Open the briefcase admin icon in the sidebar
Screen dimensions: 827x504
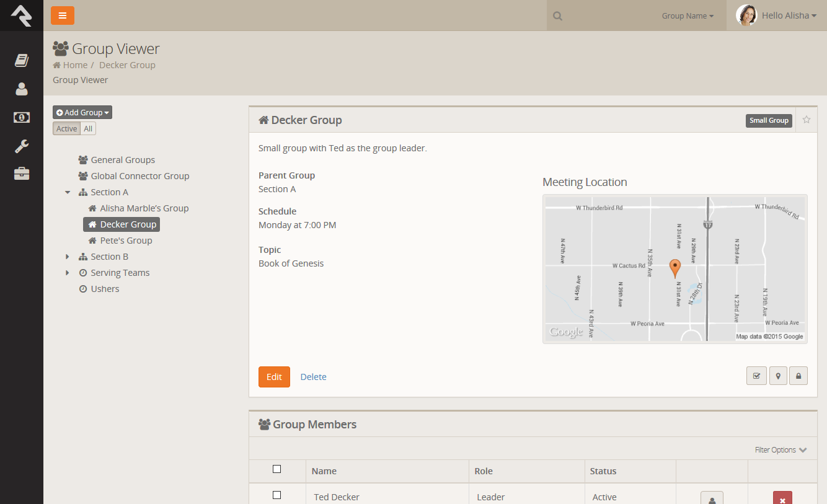[22, 174]
